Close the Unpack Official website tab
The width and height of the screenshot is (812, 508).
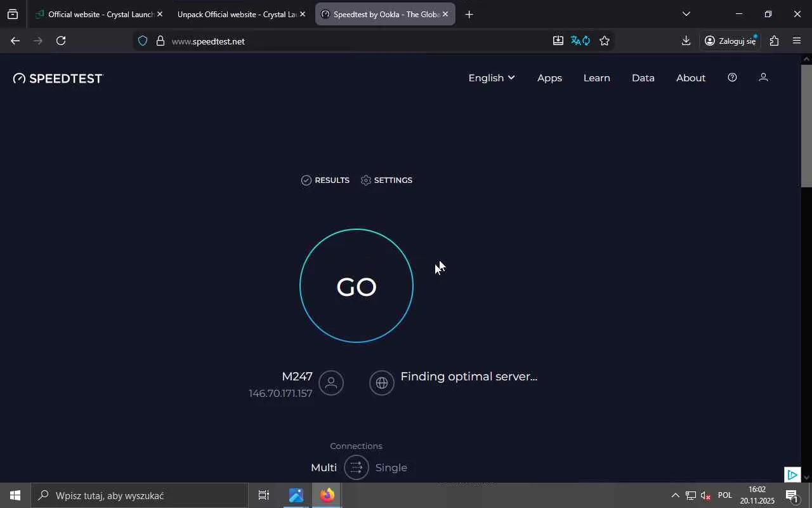coord(302,14)
